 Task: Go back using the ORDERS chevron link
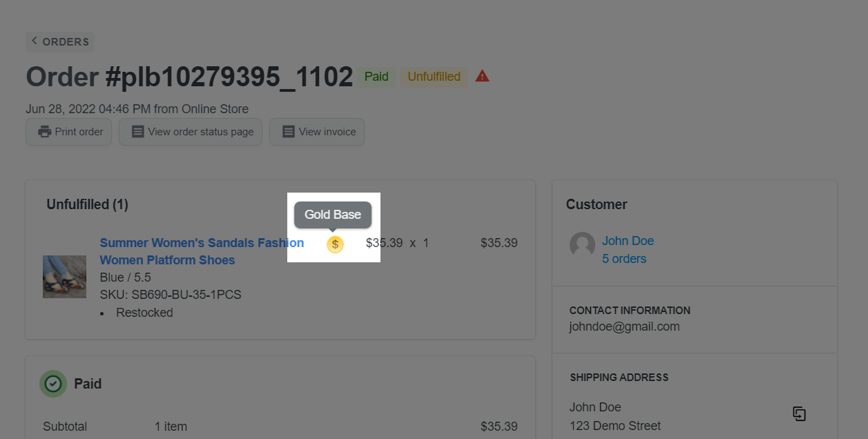pos(60,41)
